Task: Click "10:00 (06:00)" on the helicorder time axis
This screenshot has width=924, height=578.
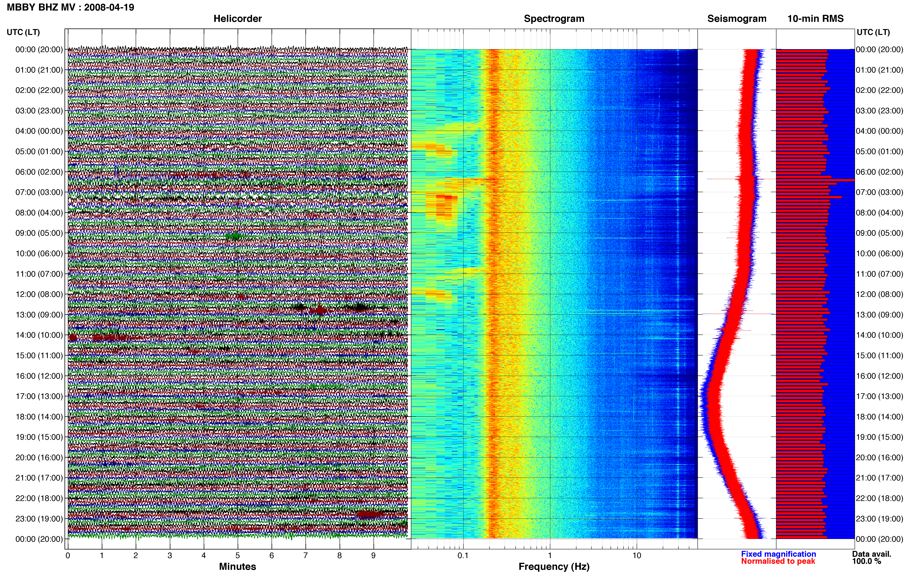Action: pos(39,253)
